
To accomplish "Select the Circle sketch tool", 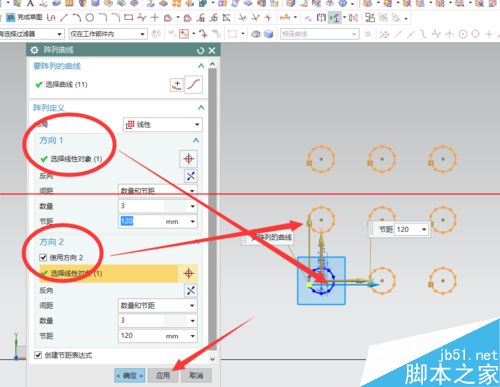I will tap(90, 17).
